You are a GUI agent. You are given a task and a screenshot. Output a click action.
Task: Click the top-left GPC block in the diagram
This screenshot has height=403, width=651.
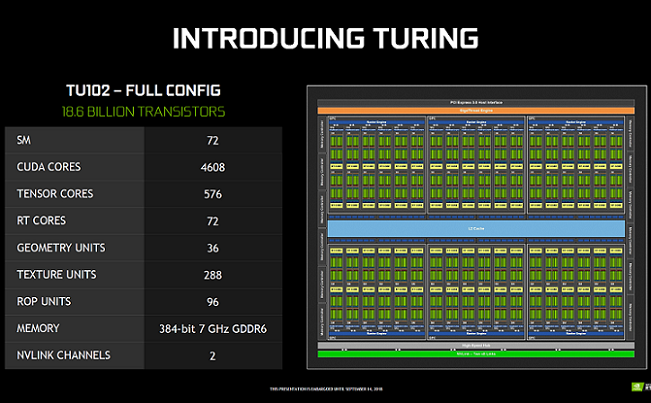click(374, 165)
